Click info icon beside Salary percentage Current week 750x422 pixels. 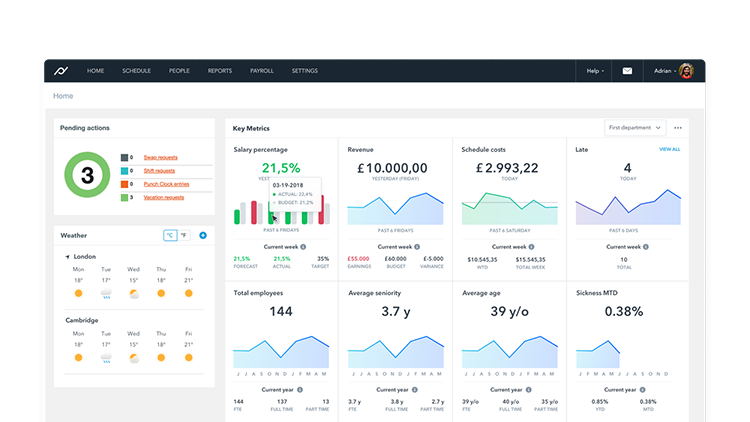click(x=303, y=246)
